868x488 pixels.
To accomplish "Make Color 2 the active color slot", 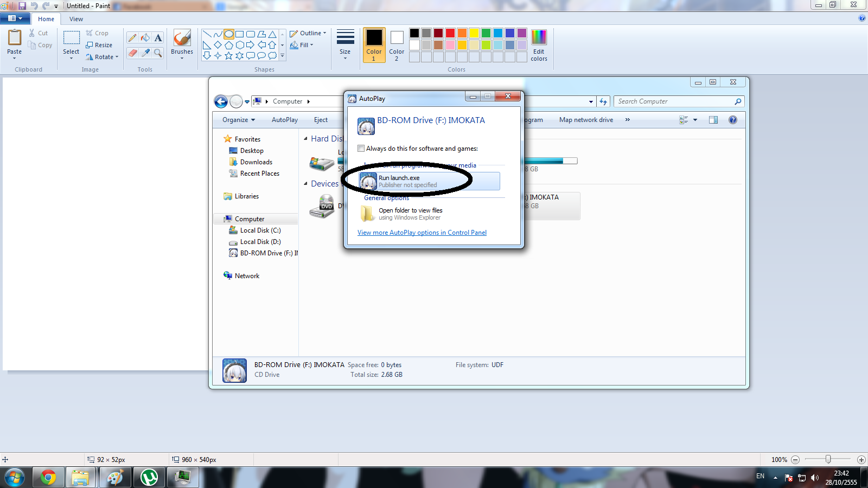I will coord(397,45).
